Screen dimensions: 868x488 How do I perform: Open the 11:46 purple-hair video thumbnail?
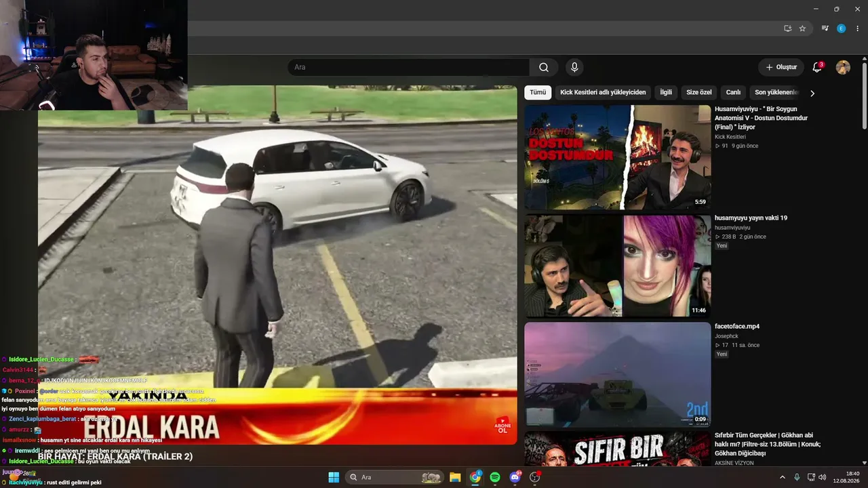click(618, 266)
